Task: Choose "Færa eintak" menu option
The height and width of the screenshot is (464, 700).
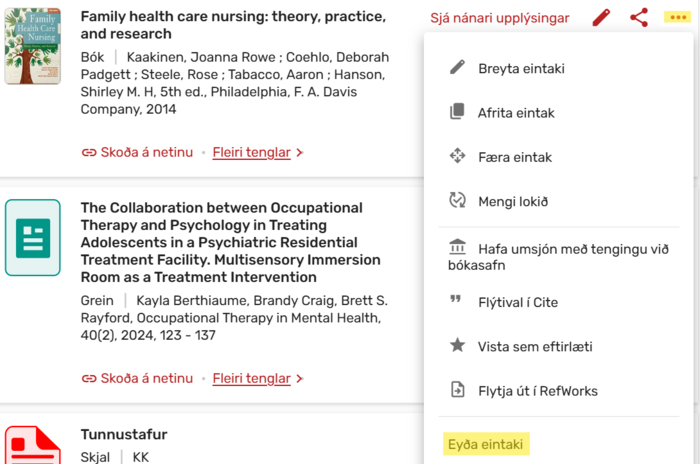Action: coord(514,157)
